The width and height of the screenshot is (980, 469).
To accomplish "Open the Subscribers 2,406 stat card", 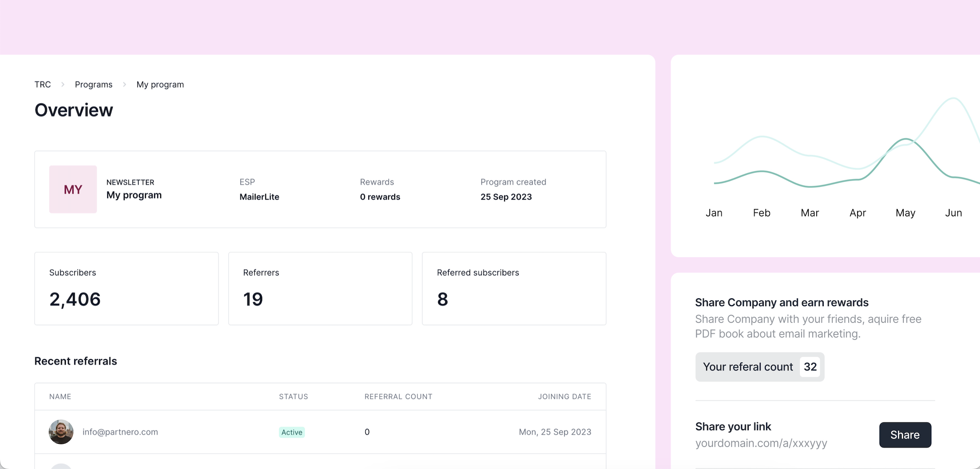I will click(x=126, y=288).
